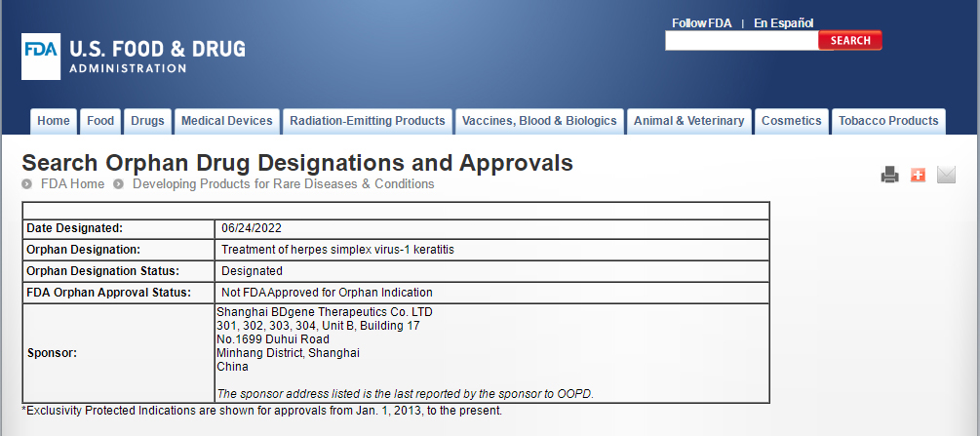
Task: Open the Home tab
Action: click(54, 121)
